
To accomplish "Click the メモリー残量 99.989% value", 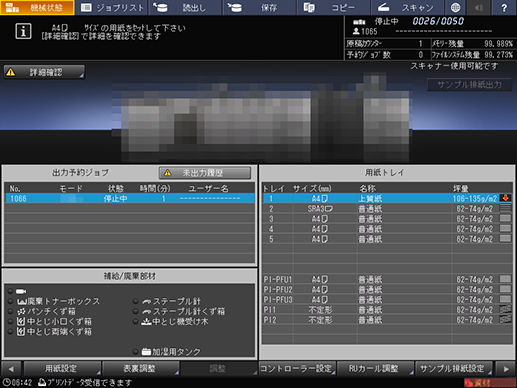I will point(498,44).
